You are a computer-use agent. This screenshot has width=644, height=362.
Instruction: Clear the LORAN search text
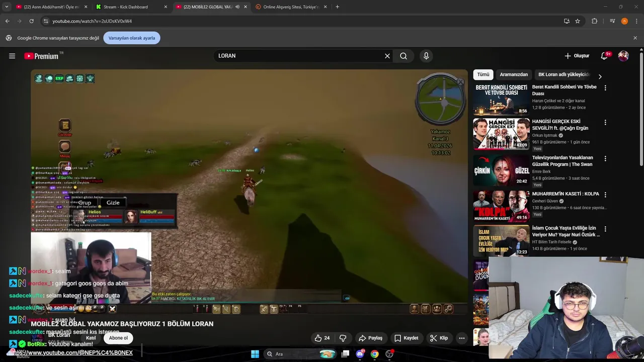tap(387, 56)
